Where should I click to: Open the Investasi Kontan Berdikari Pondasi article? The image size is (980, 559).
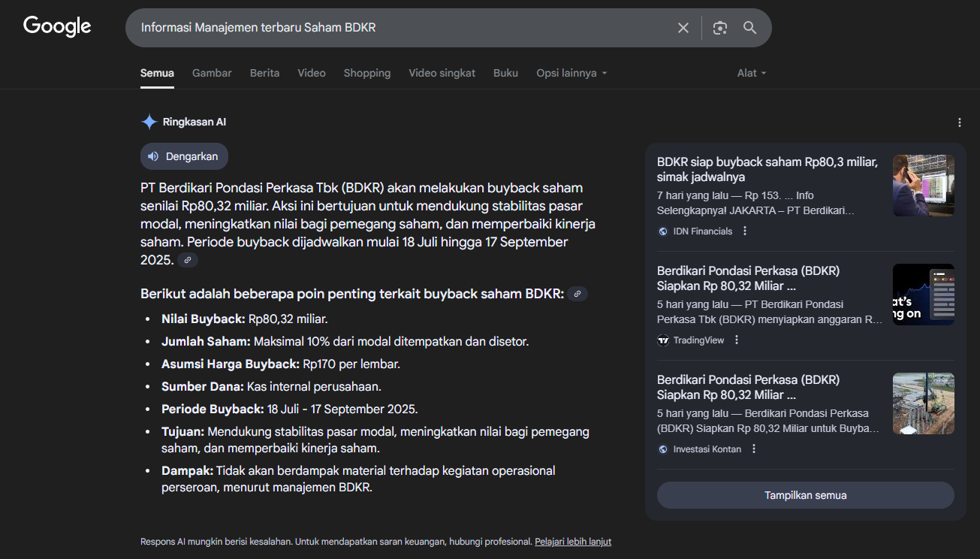pyautogui.click(x=748, y=387)
